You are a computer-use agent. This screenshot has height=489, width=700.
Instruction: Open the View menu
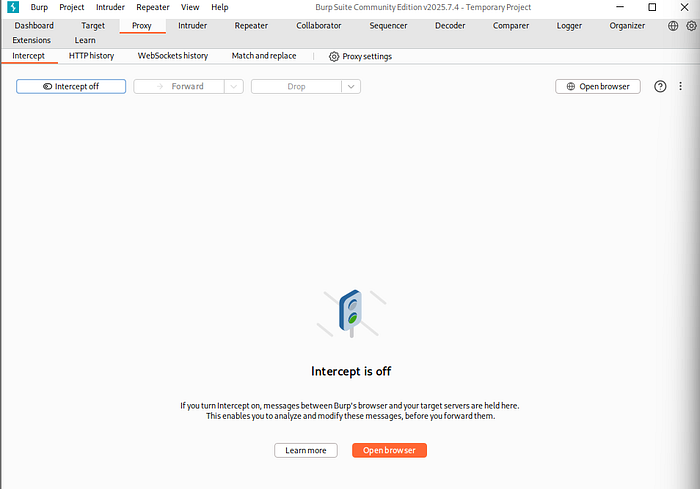pos(190,7)
